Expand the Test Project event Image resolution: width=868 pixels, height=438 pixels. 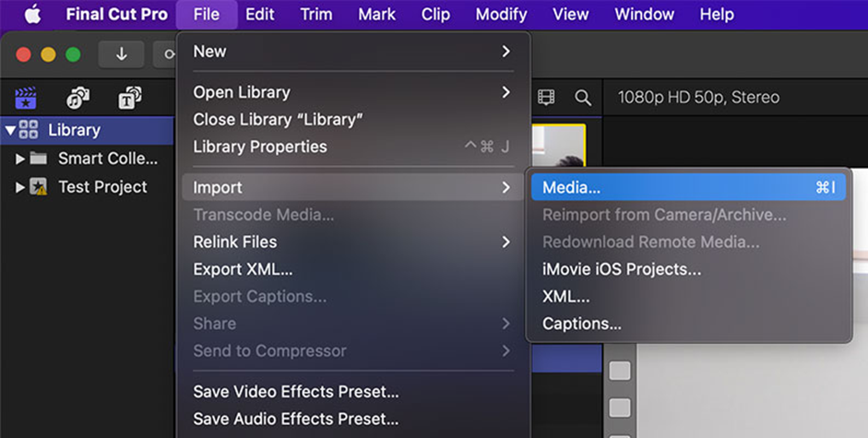pos(20,187)
